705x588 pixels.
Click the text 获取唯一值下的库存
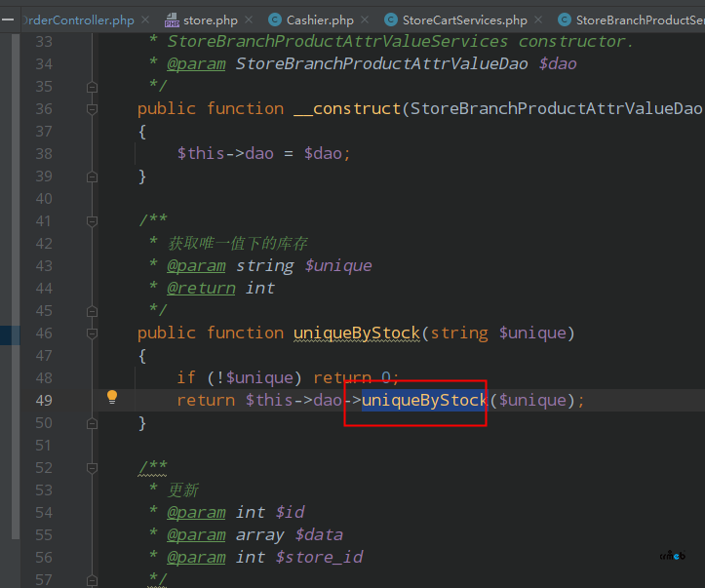coord(237,243)
